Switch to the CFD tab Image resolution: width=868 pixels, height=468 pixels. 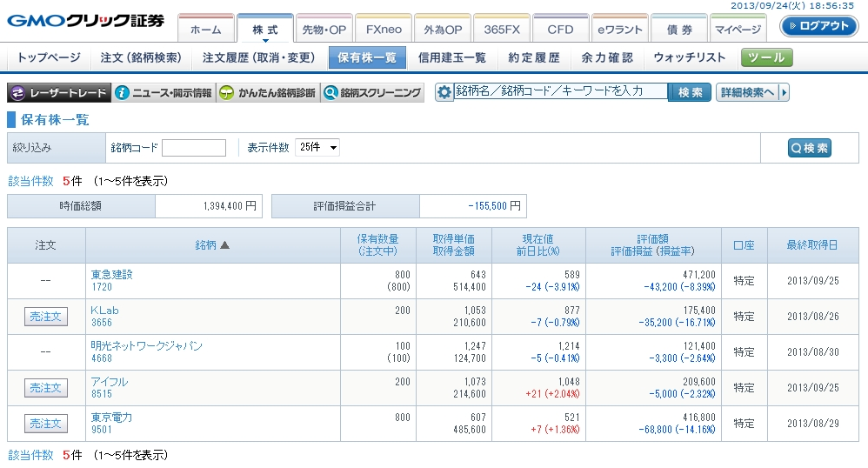coord(560,30)
